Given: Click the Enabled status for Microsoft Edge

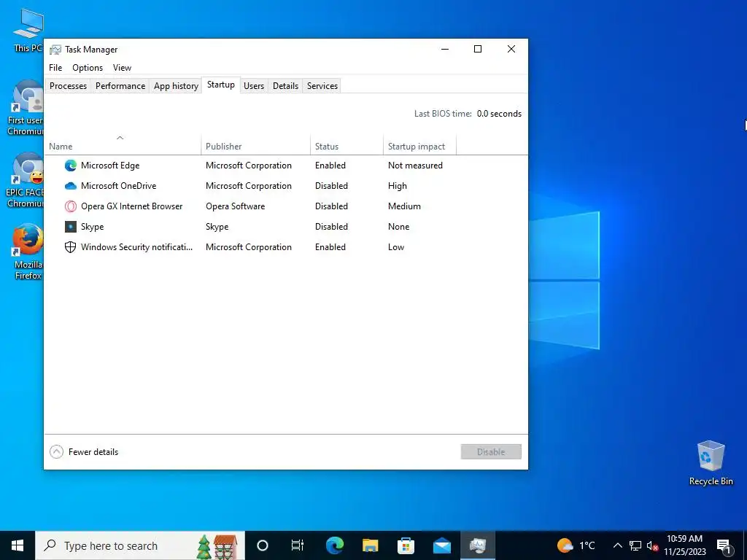Looking at the screenshot, I should tap(330, 166).
